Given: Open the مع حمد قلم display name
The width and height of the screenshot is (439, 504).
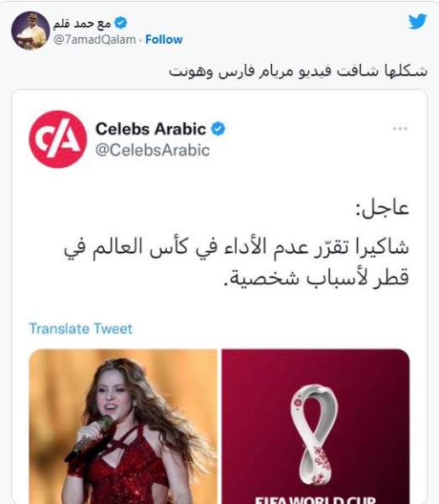Looking at the screenshot, I should click(82, 24).
